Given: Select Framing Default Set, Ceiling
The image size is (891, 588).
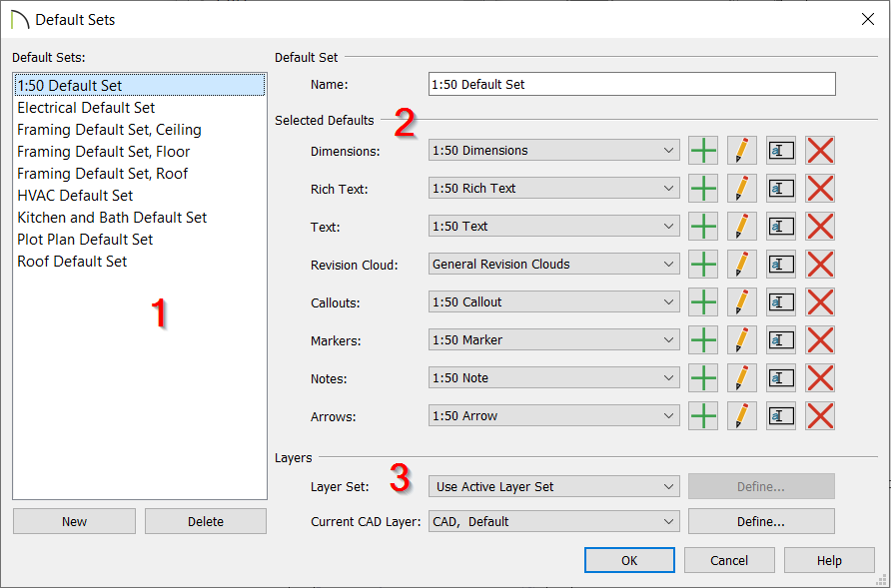Looking at the screenshot, I should point(140,130).
